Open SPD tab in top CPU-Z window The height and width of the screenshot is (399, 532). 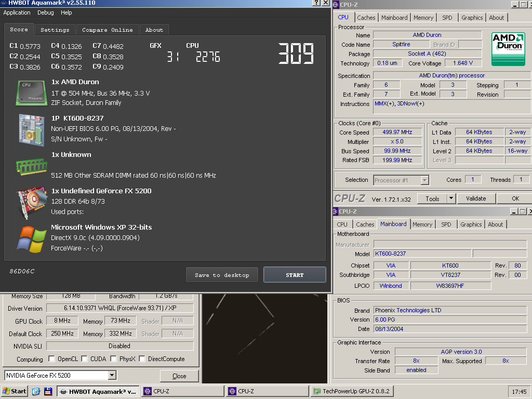[447, 18]
